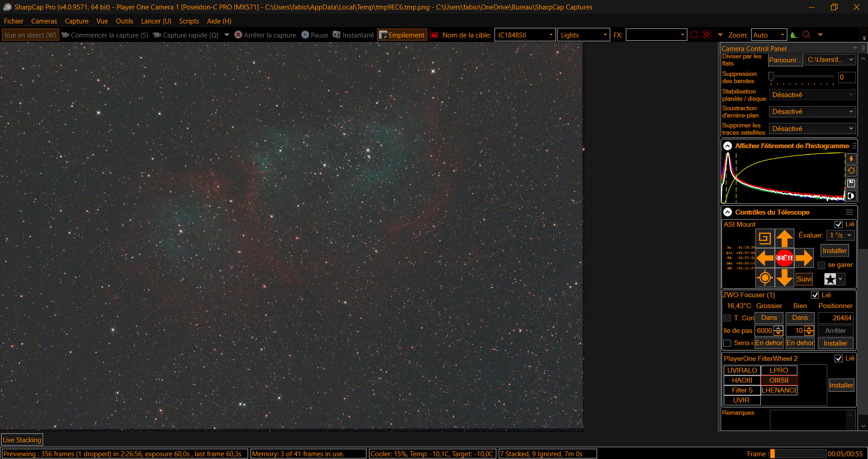Click the histogram auto-stretch lightning bolt icon
This screenshot has height=459, width=868.
(x=851, y=159)
